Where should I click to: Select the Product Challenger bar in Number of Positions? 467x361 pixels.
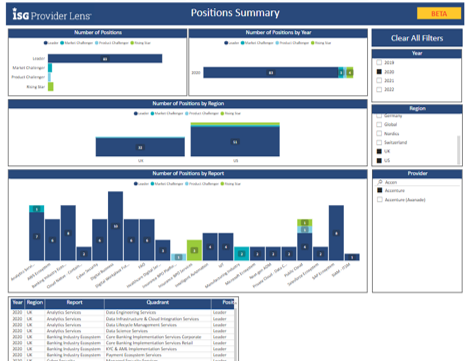pos(50,77)
